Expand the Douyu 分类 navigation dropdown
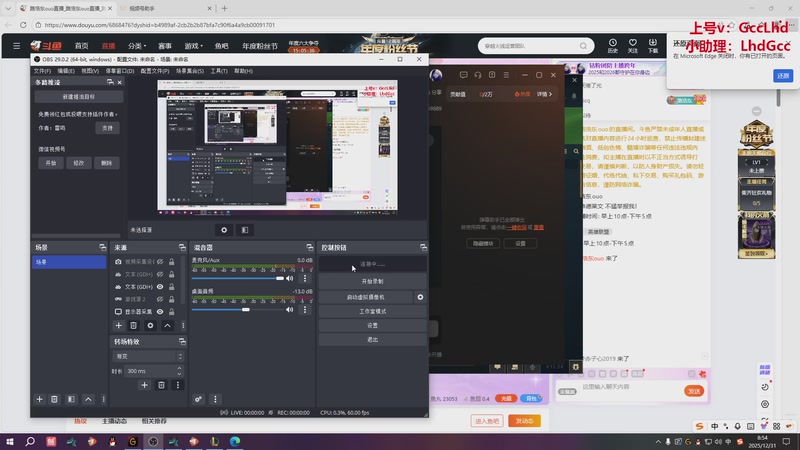Image resolution: width=800 pixels, height=450 pixels. point(137,46)
